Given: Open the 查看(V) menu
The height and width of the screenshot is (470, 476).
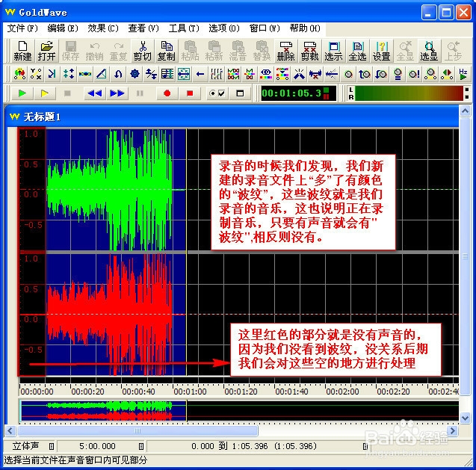Looking at the screenshot, I should (143, 28).
